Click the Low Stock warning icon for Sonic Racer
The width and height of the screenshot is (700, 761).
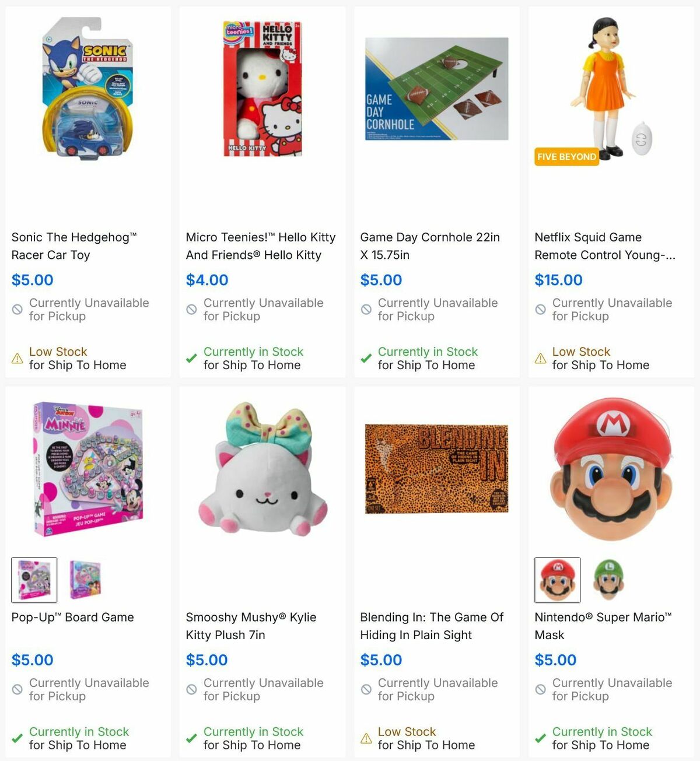tap(16, 358)
